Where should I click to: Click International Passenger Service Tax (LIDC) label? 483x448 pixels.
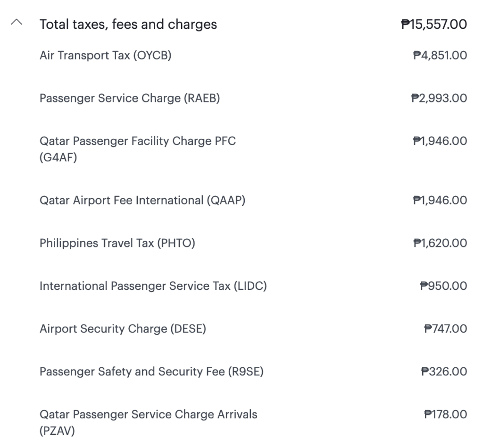(x=153, y=286)
